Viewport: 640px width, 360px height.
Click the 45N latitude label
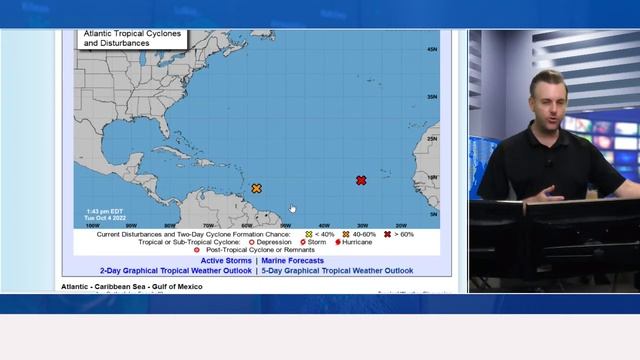(432, 49)
